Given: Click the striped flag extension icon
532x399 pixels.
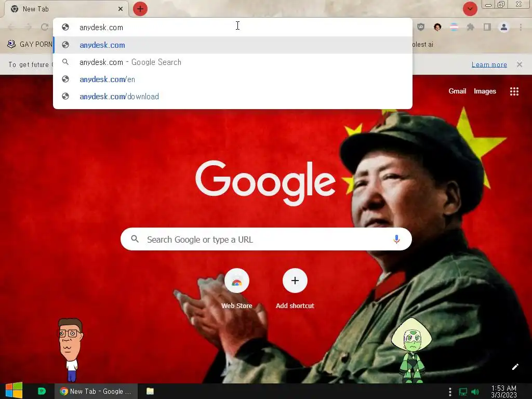Looking at the screenshot, I should [454, 27].
